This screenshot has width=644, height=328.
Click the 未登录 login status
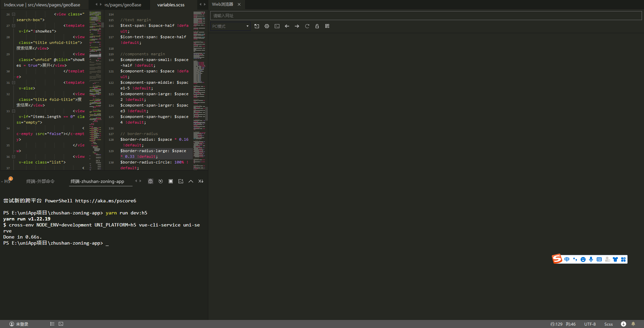19,324
